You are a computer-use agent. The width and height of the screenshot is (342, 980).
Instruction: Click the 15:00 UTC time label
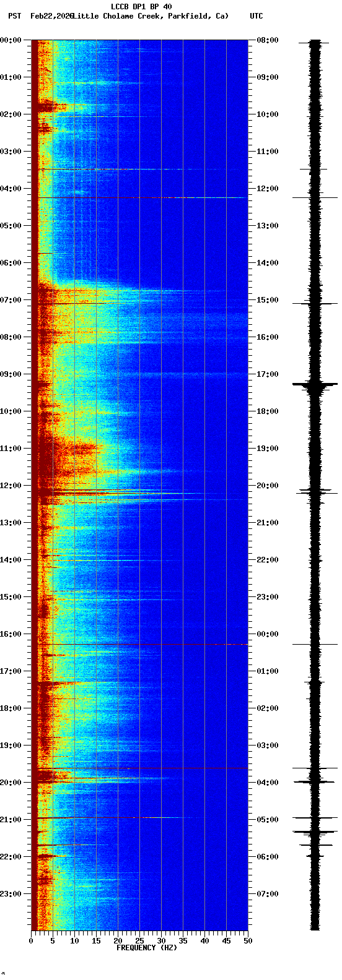pos(268,300)
